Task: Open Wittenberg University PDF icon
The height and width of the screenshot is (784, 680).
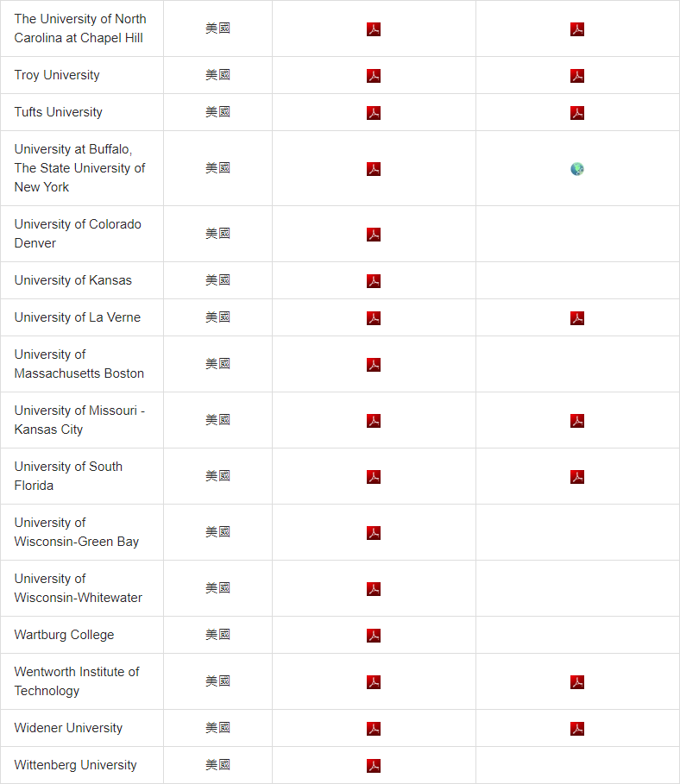Action: click(374, 766)
